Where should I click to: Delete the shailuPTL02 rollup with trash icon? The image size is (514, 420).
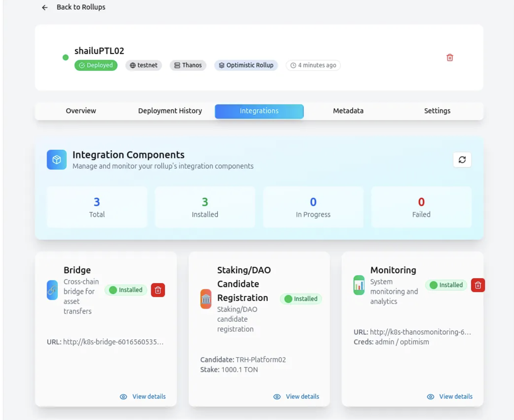(x=450, y=57)
